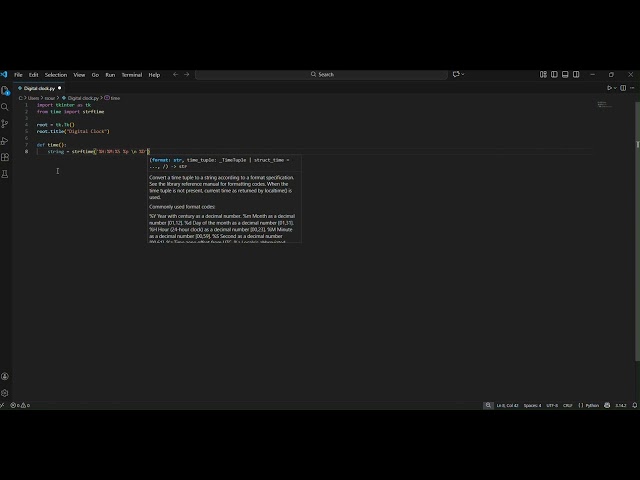Click the errors and warnings indicator in the status bar
The image size is (640, 480).
[x=20, y=405]
